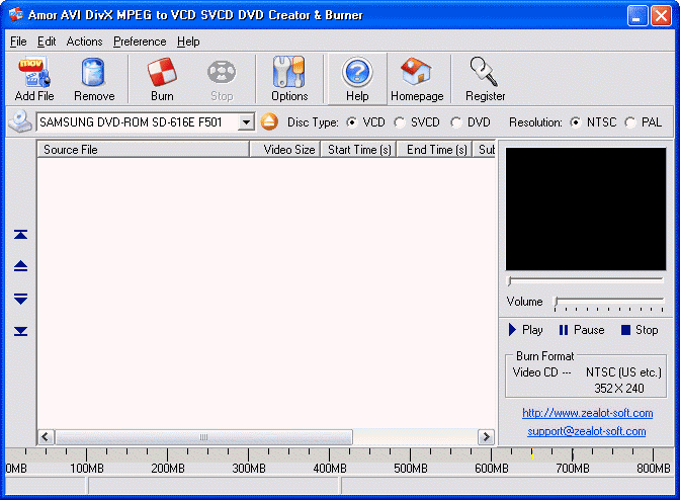
Task: Move selected file to bottom arrow
Action: [20, 331]
